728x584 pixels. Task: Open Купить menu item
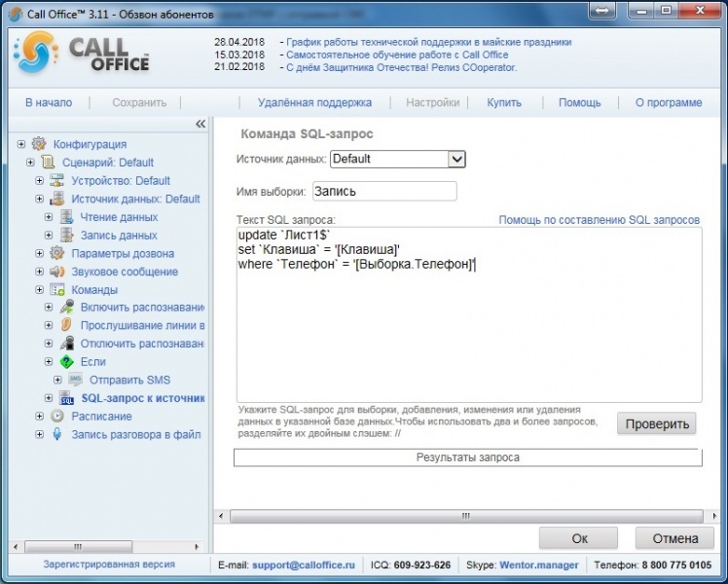[x=504, y=102]
